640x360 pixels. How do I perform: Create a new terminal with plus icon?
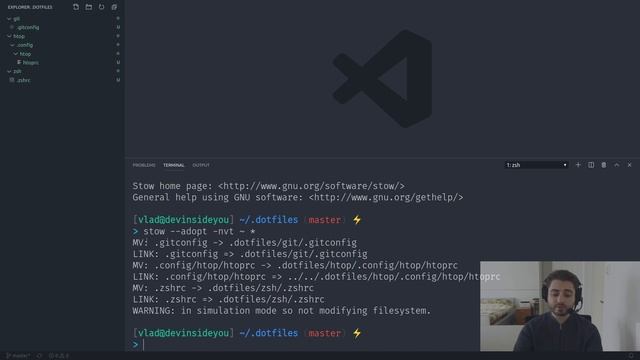pyautogui.click(x=578, y=165)
